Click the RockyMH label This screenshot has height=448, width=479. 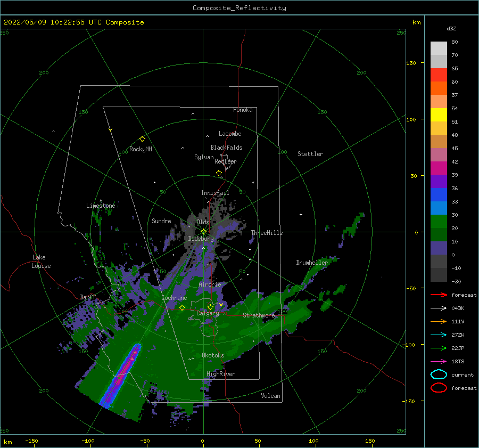pyautogui.click(x=141, y=149)
